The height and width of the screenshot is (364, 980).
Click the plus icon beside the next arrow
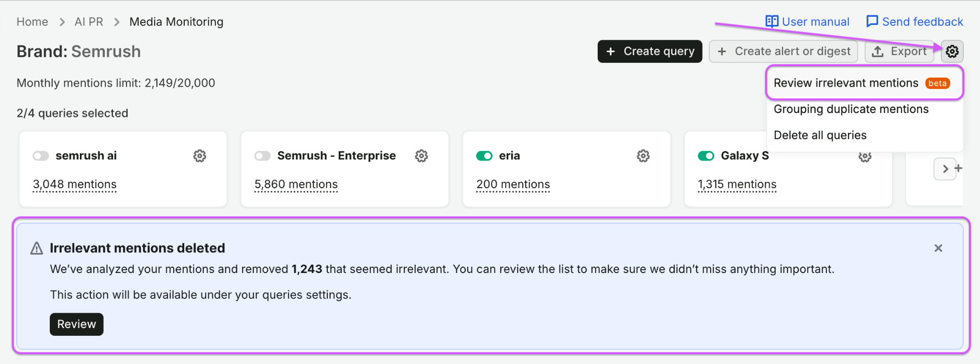coord(958,168)
